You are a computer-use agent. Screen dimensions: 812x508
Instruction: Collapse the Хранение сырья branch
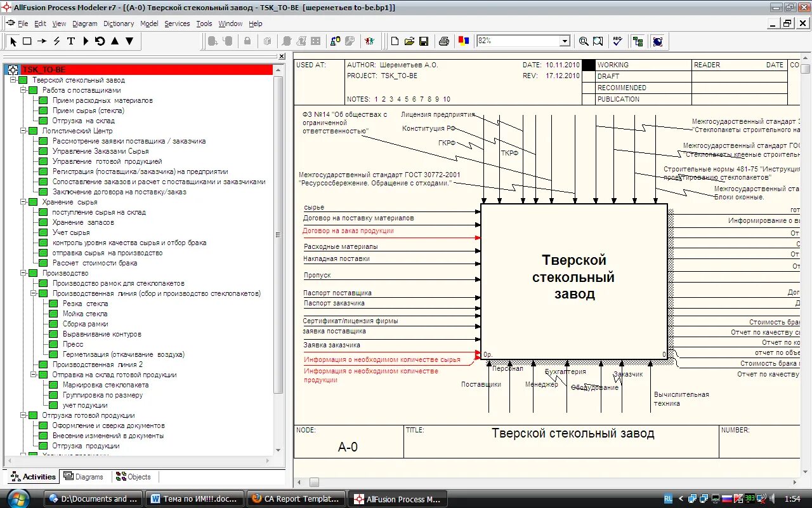point(23,202)
